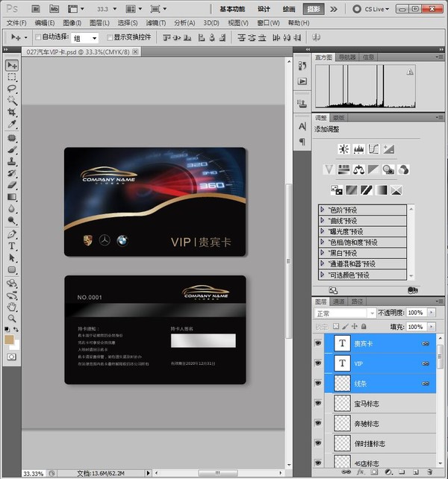Select the Rectangular Marquee tool

point(12,77)
